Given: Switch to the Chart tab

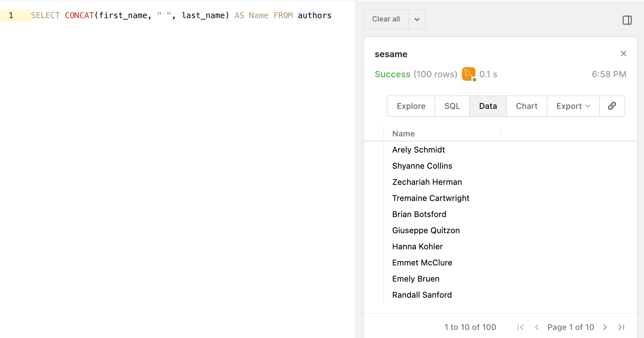Looking at the screenshot, I should pyautogui.click(x=526, y=106).
